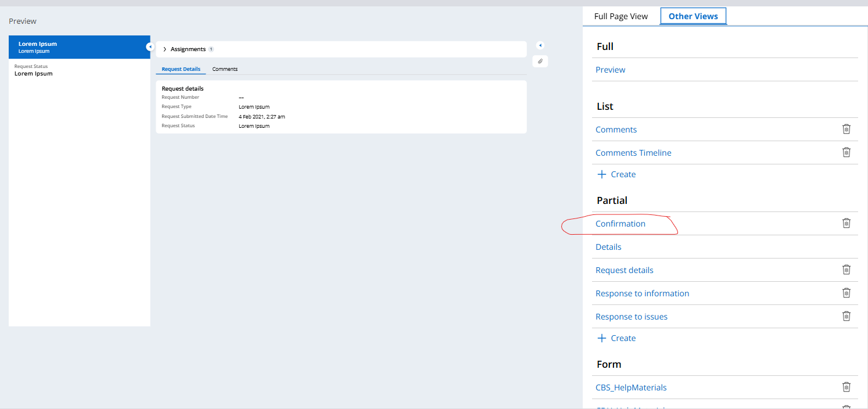Delete the Comments Timeline view
Image resolution: width=868 pixels, height=409 pixels.
[846, 152]
